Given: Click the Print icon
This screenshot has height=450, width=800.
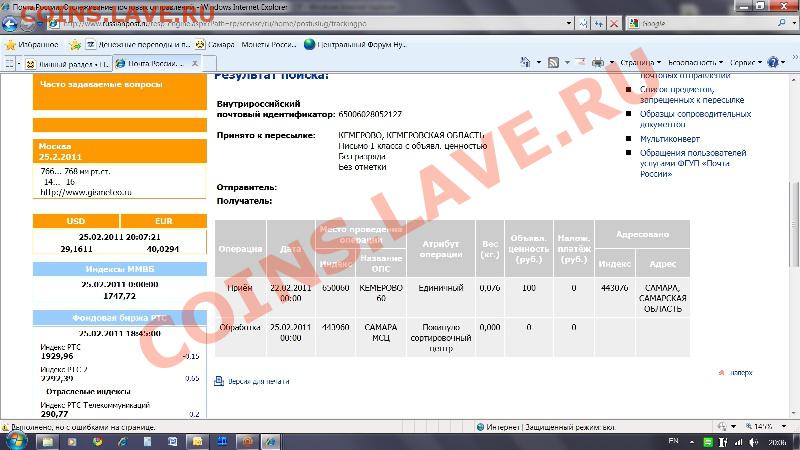Looking at the screenshot, I should coord(597,62).
